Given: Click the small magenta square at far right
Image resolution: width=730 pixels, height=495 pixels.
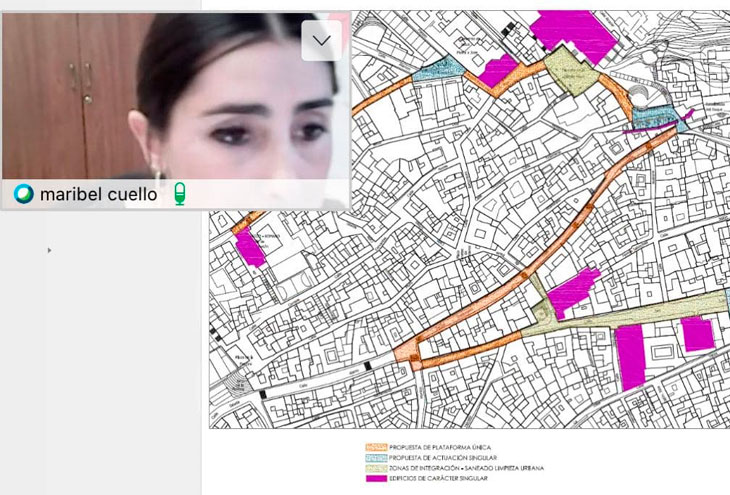Looking at the screenshot, I should coord(697,333).
